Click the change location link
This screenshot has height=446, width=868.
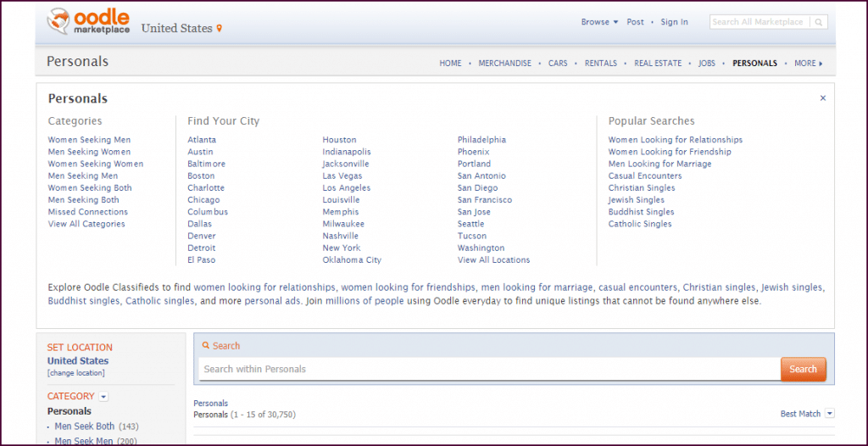(75, 373)
